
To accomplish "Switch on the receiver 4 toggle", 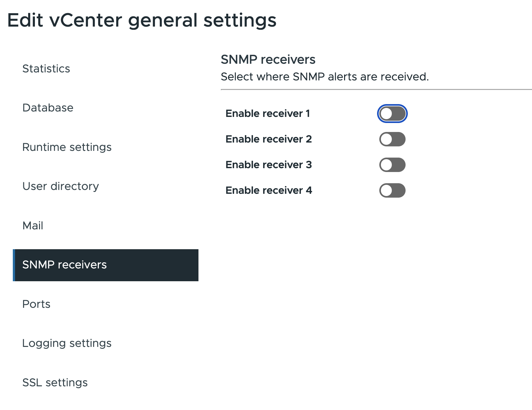I will pyautogui.click(x=392, y=191).
